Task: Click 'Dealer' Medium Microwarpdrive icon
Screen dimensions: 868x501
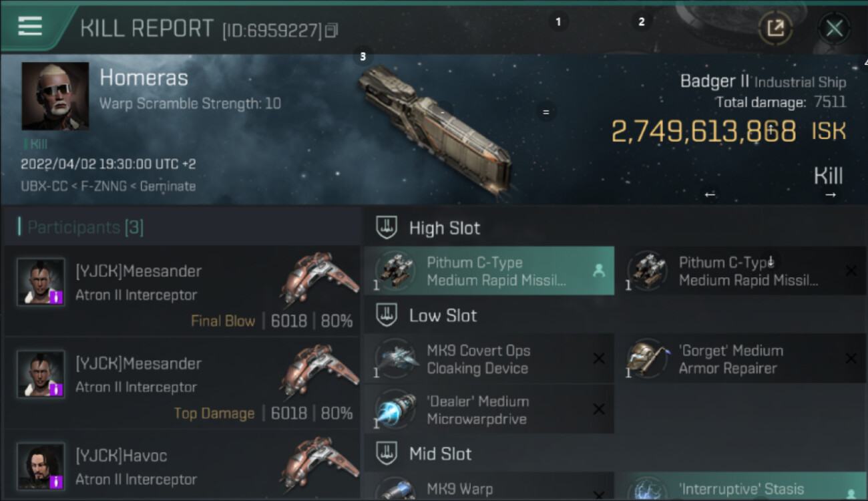Action: [396, 410]
